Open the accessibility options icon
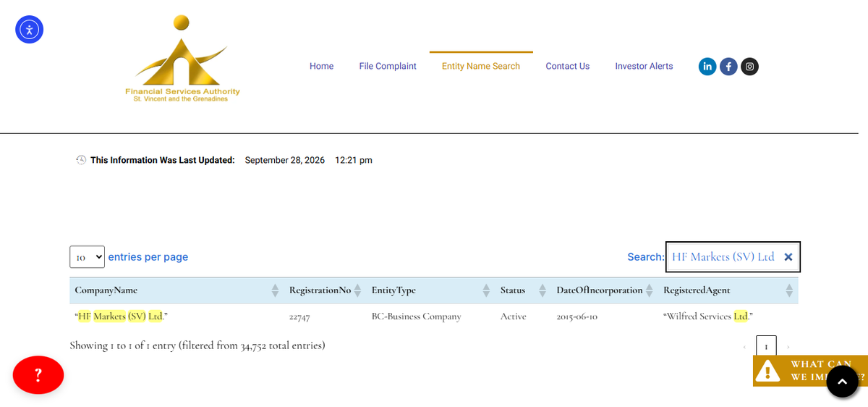This screenshot has width=868, height=407. click(x=30, y=30)
